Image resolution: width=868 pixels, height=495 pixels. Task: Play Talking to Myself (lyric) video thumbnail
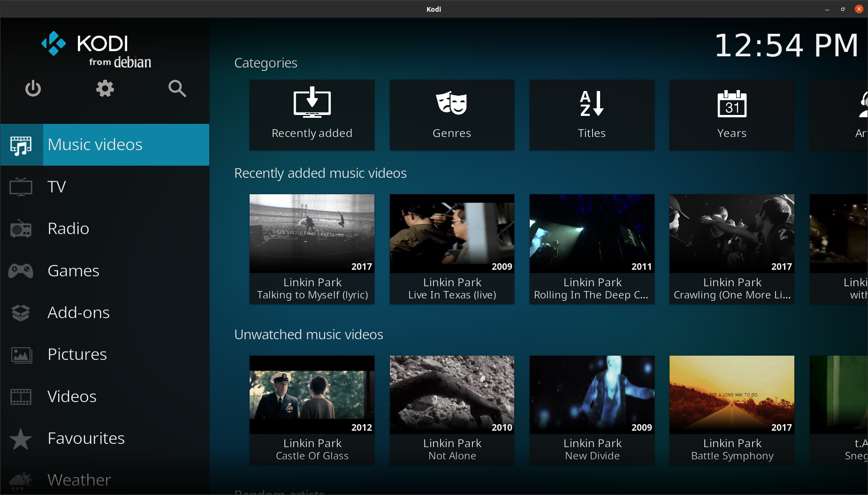tap(312, 234)
